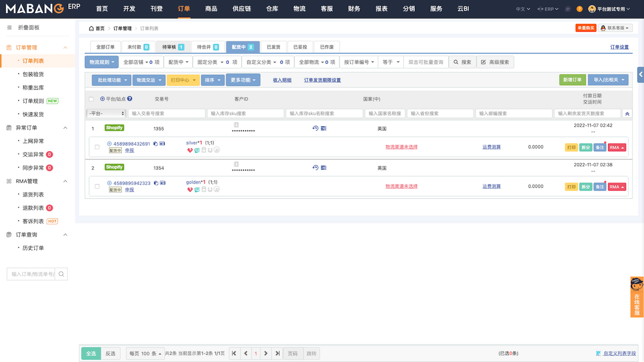Click the heart icon under the silver product

(x=189, y=150)
